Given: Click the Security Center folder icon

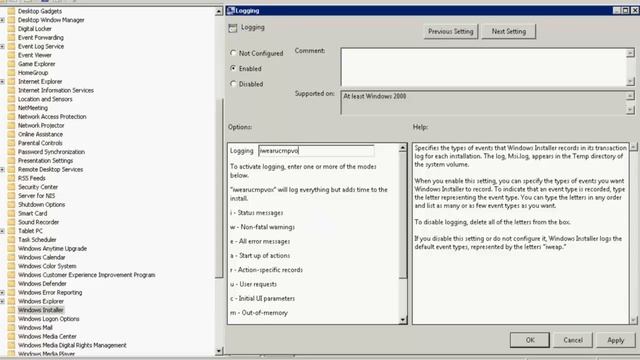Looking at the screenshot, I should click(11, 187).
